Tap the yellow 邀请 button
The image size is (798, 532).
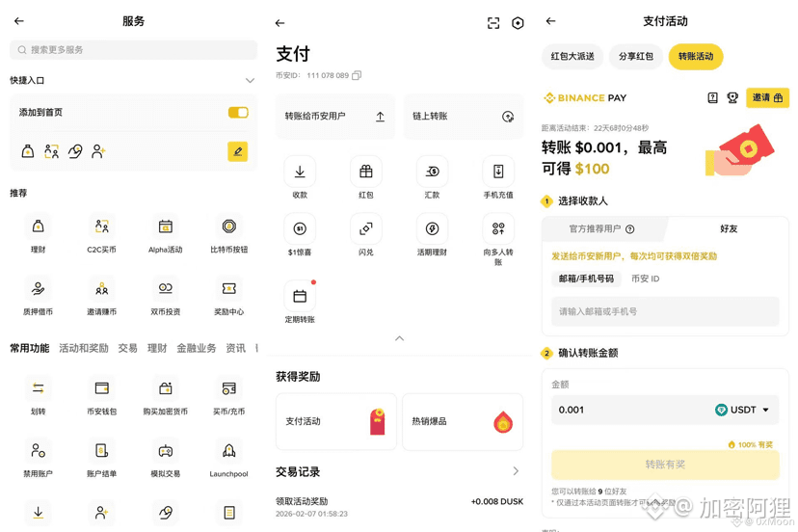click(x=767, y=97)
